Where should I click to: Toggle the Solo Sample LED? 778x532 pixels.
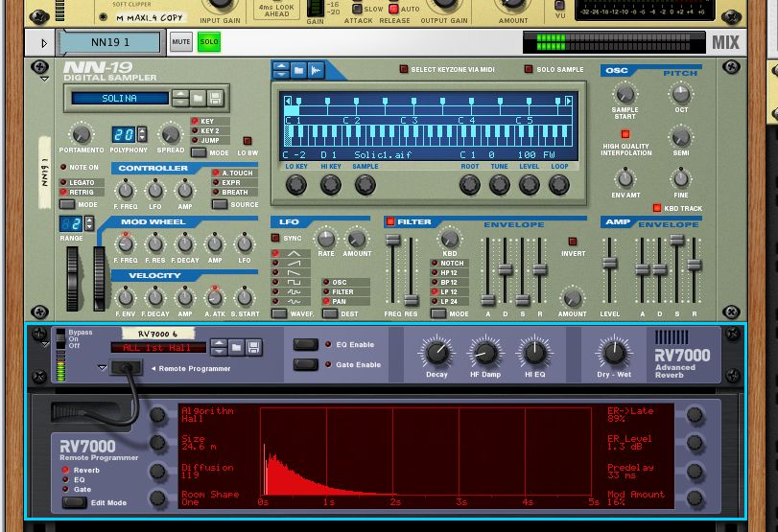pos(529,69)
